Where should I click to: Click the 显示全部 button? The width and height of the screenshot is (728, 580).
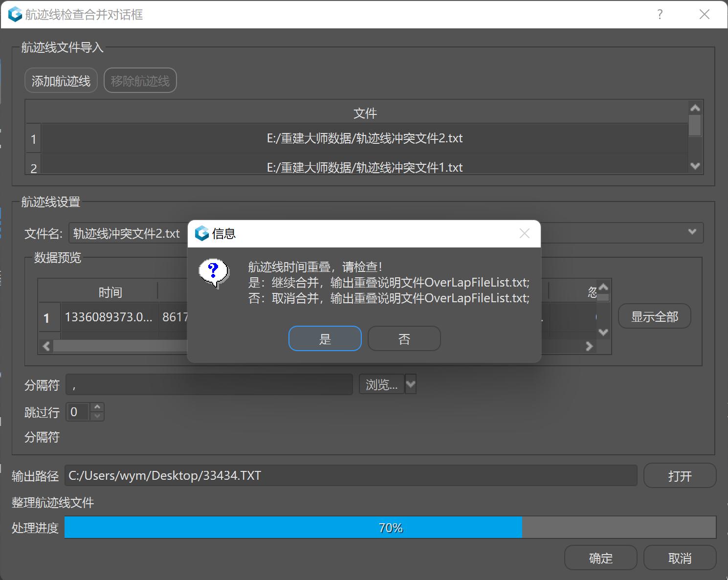coord(655,316)
